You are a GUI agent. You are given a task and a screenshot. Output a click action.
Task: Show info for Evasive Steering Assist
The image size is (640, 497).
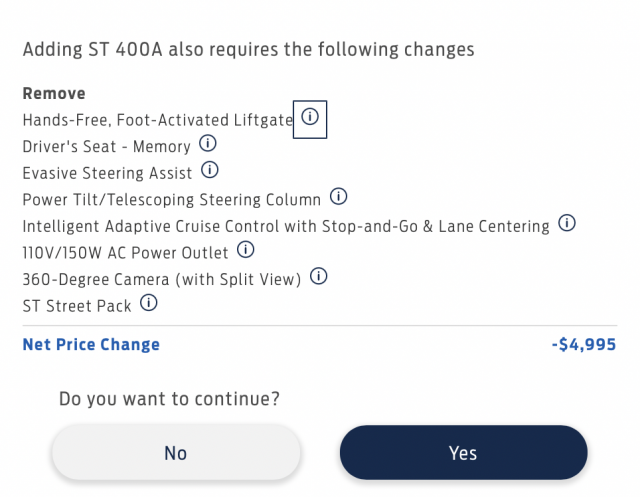[210, 170]
